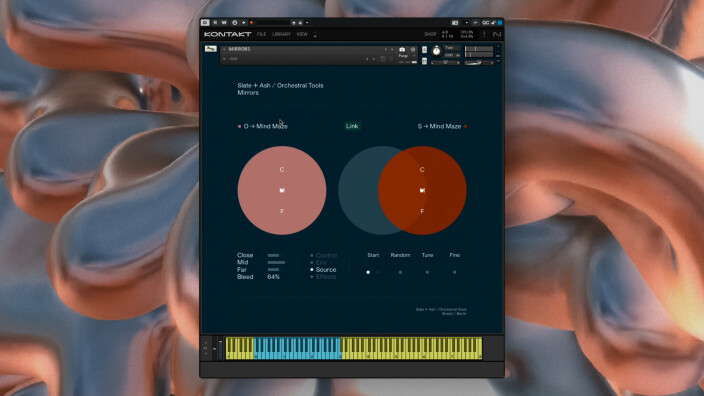This screenshot has width=704, height=396.
Task: Select the O → Mind Maze preset name
Action: pyautogui.click(x=265, y=126)
